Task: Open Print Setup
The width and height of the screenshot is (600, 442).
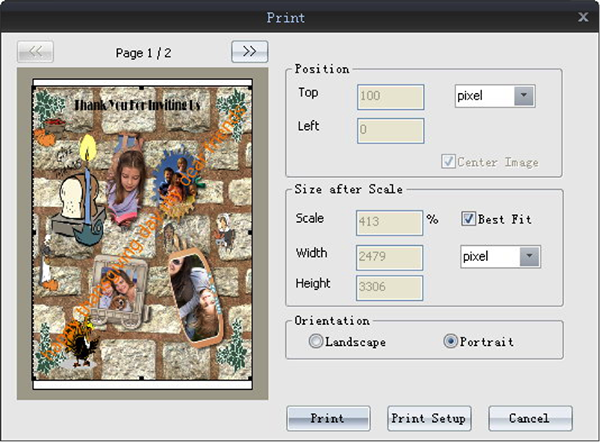Action: coord(428,418)
